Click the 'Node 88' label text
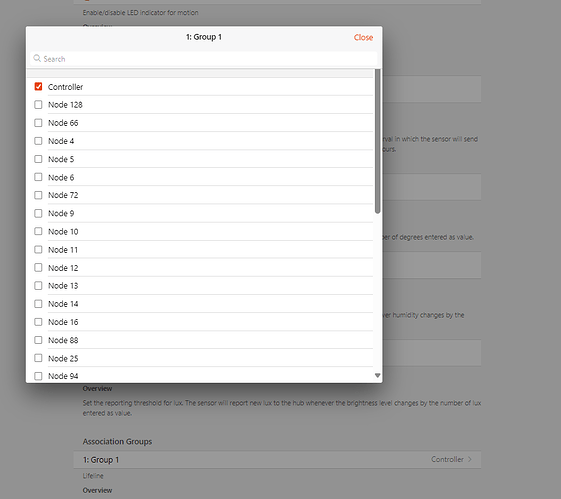This screenshot has width=561, height=499. pos(63,340)
